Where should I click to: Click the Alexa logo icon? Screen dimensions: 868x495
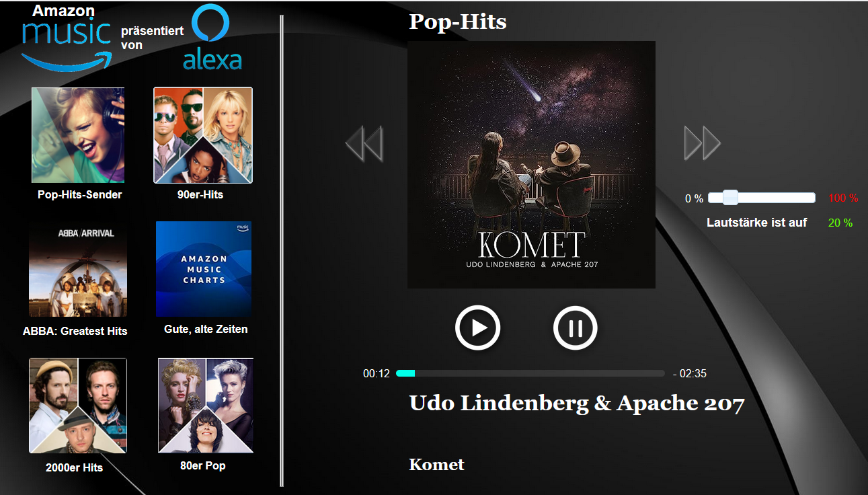coord(212,38)
